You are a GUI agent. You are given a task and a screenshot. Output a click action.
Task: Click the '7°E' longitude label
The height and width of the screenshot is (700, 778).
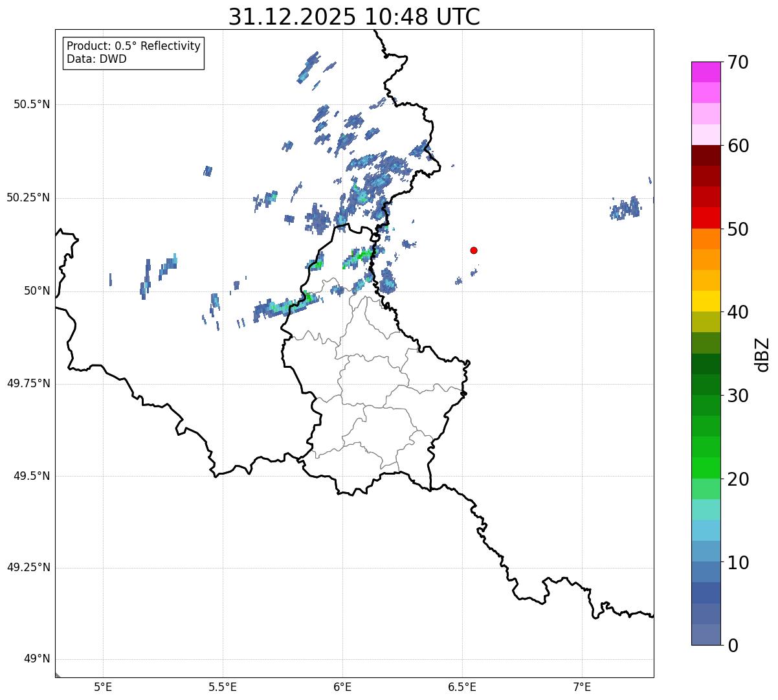(x=582, y=686)
